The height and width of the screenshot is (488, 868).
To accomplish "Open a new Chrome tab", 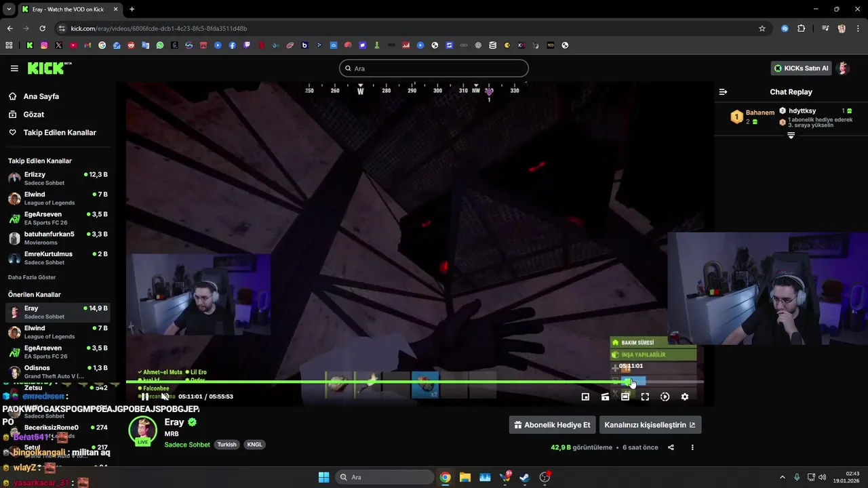I will [132, 9].
